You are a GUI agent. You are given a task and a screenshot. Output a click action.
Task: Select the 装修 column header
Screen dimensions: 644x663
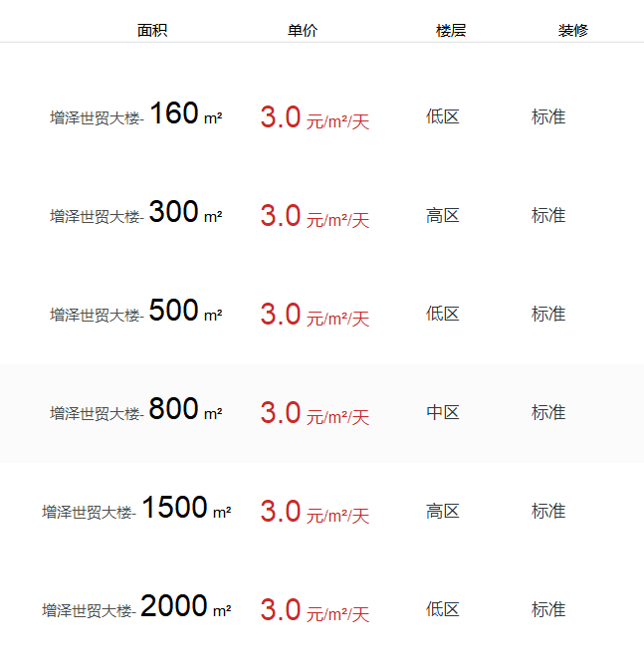pos(573,30)
